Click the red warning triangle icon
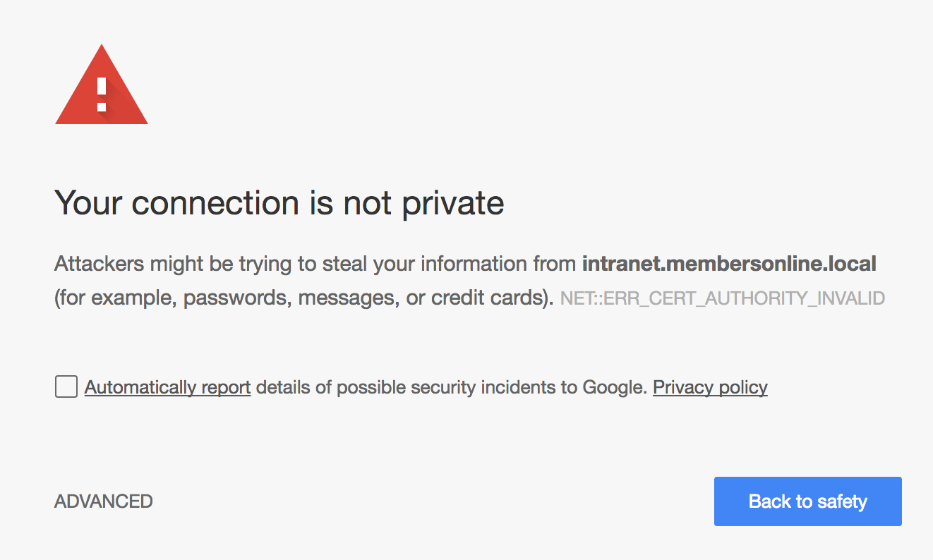 [x=102, y=85]
